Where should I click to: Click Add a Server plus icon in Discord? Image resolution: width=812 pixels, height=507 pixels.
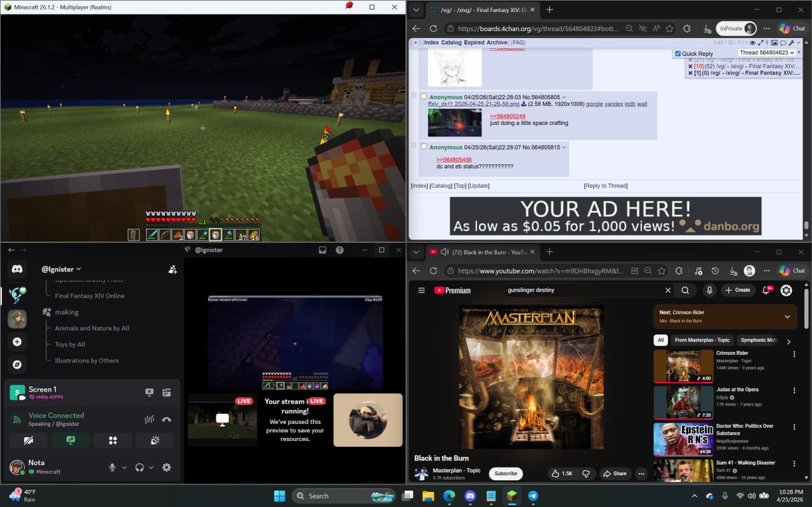click(17, 342)
